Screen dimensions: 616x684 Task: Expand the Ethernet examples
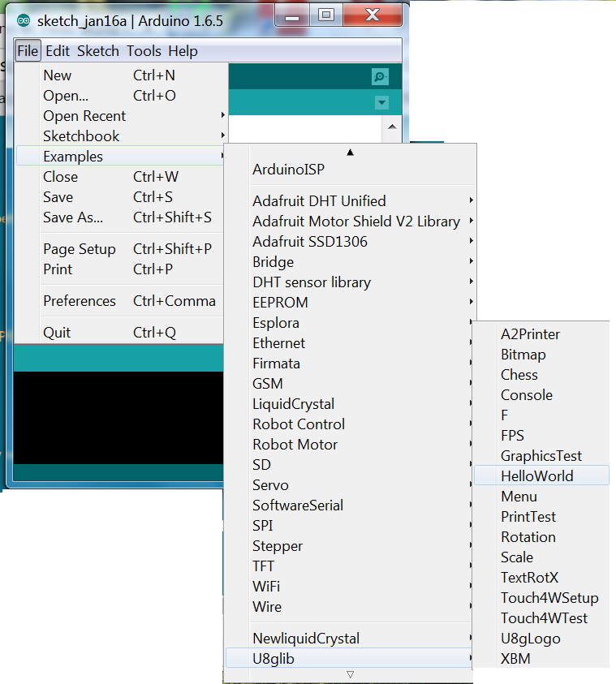[349, 343]
